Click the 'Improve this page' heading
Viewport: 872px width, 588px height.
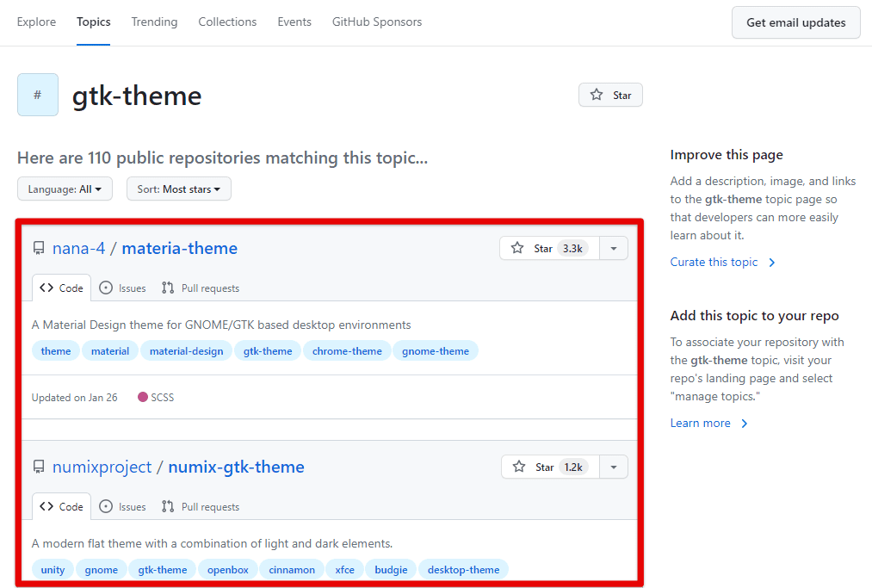(727, 155)
